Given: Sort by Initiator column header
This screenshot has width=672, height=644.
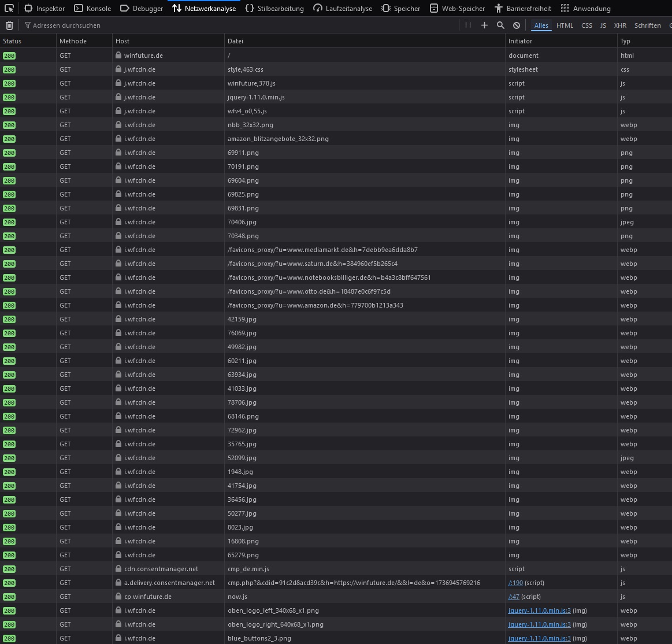Looking at the screenshot, I should (x=561, y=40).
